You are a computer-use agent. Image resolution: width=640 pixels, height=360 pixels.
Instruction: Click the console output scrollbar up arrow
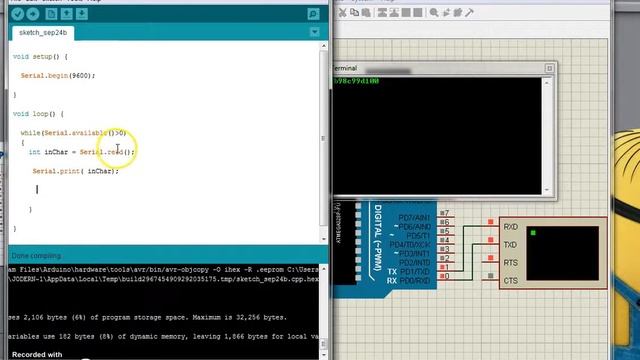(x=324, y=269)
